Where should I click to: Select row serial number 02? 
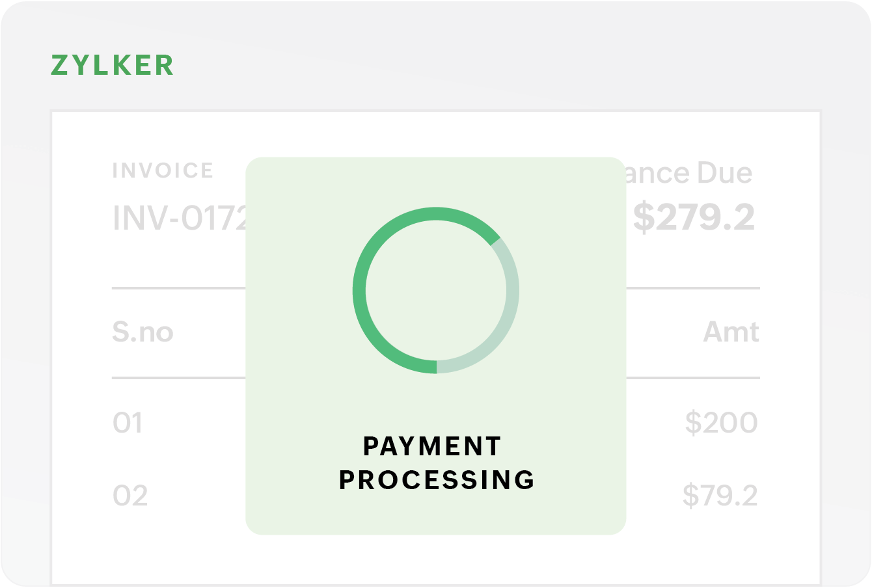pyautogui.click(x=130, y=496)
